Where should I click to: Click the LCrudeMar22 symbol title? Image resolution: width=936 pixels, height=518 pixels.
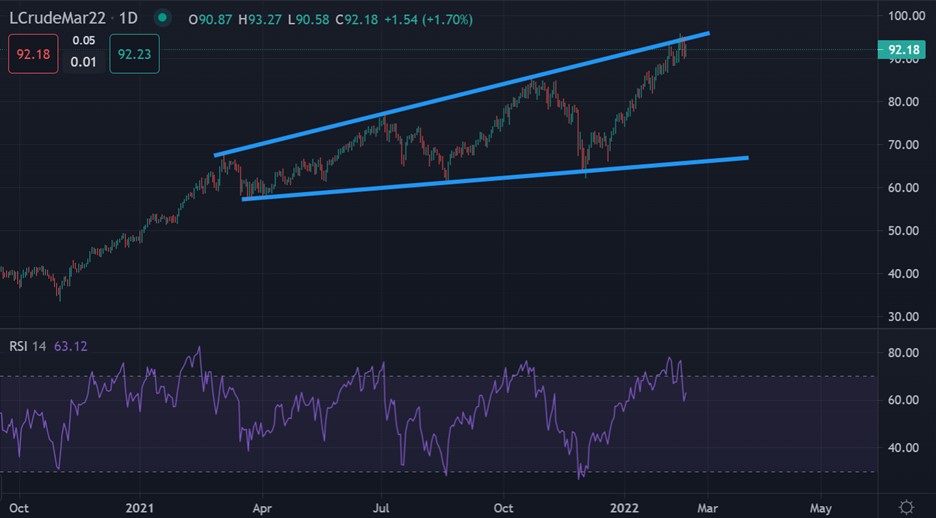58,18
